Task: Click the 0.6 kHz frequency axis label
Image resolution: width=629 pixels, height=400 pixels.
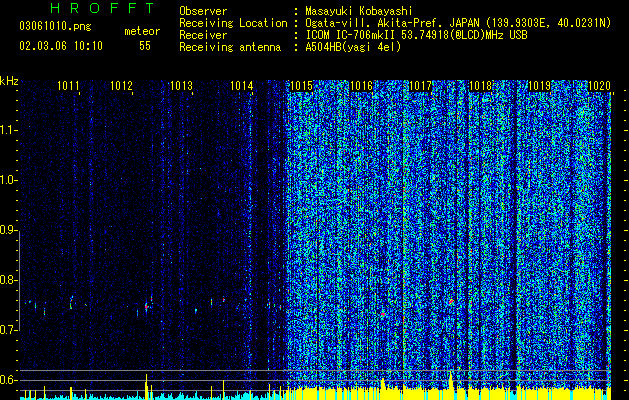Action: (9, 380)
